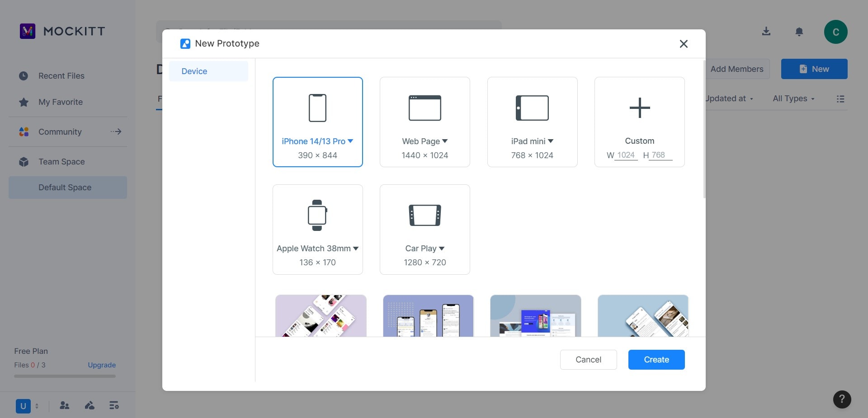This screenshot has height=418, width=868.
Task: Expand the Car Play size dropdown
Action: click(x=442, y=249)
